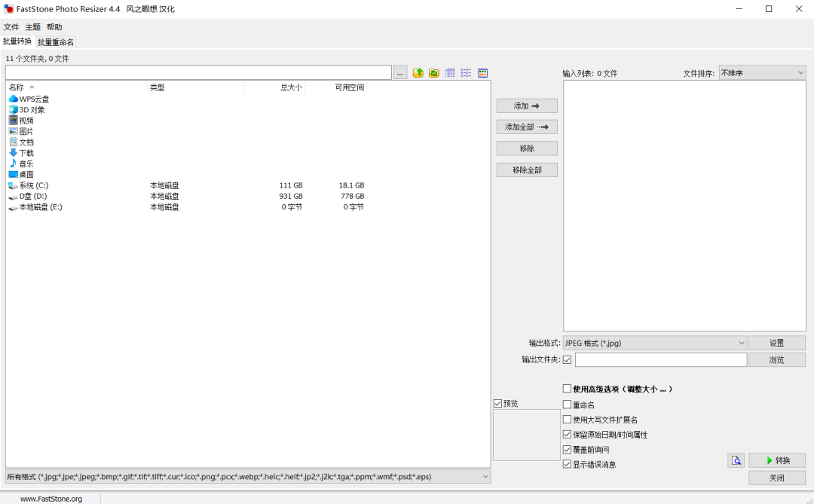
Task: Refresh the folder listing icon
Action: [434, 73]
